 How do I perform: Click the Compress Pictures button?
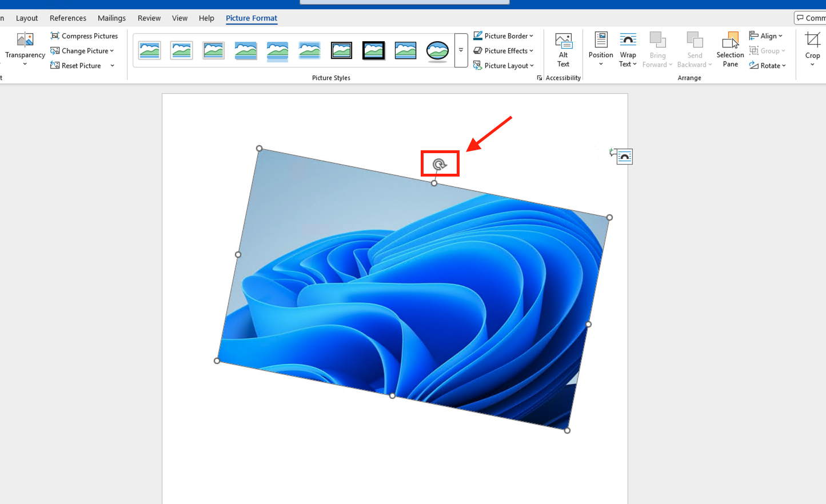84,36
